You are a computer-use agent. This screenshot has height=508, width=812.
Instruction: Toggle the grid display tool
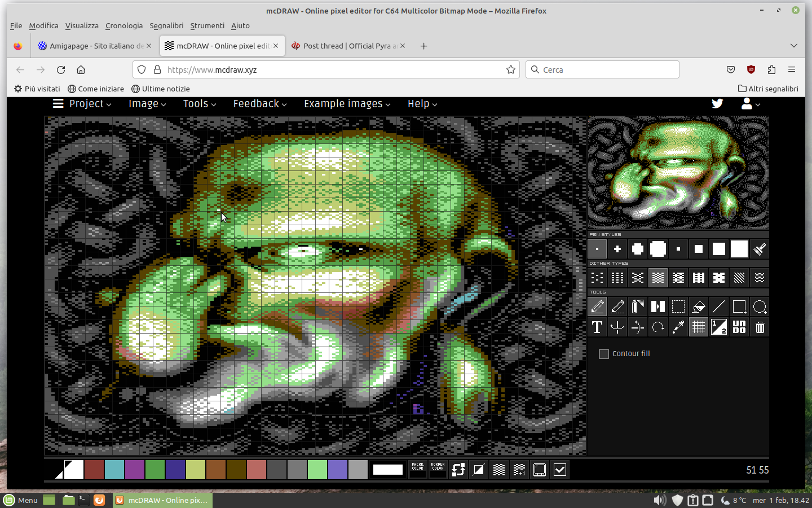point(699,327)
